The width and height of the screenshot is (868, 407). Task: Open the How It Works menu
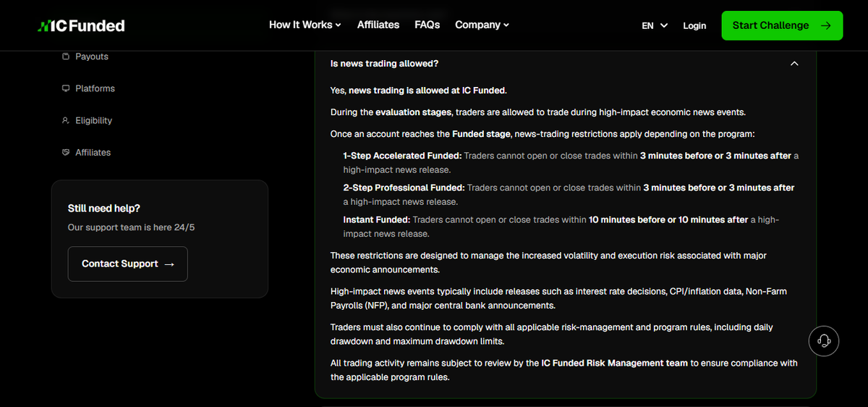305,25
